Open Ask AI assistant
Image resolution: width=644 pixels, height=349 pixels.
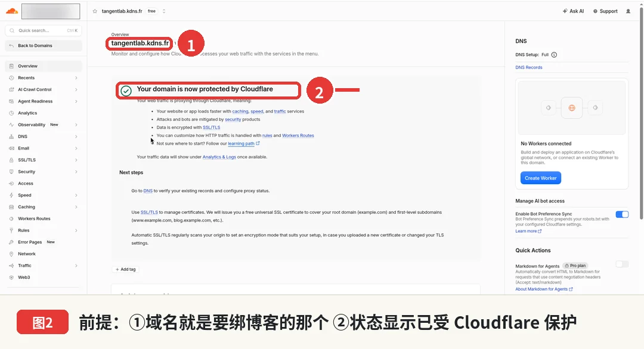coord(574,11)
